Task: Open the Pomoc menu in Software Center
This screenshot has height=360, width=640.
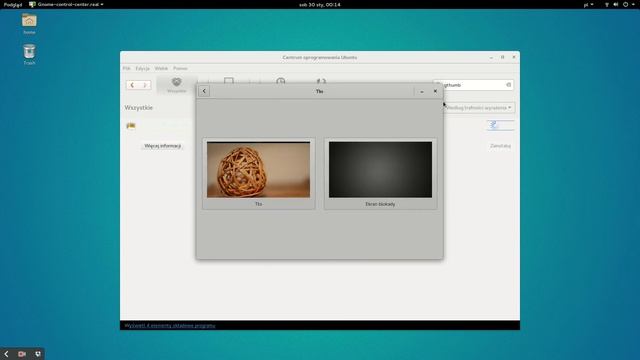Action: 180,69
